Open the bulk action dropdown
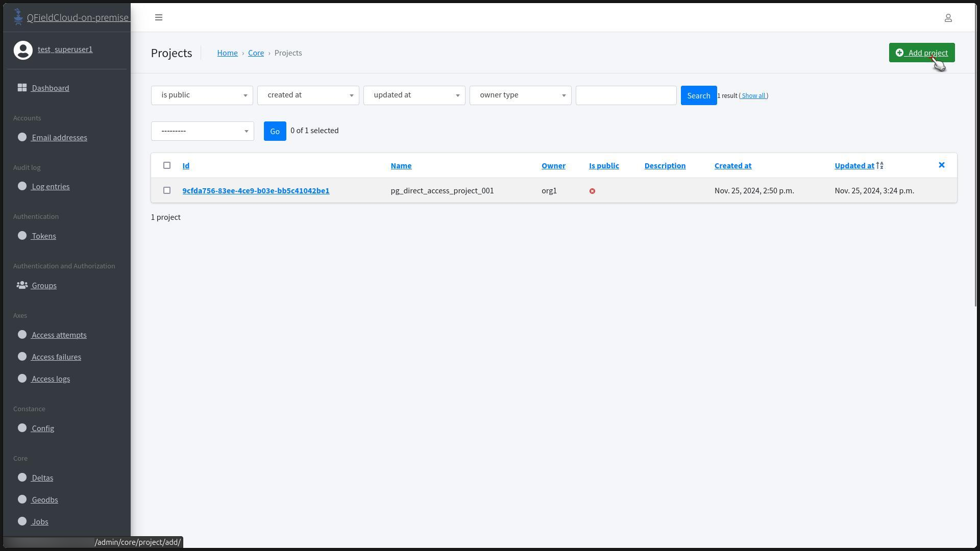Screen dimensions: 980x551 click(x=202, y=131)
